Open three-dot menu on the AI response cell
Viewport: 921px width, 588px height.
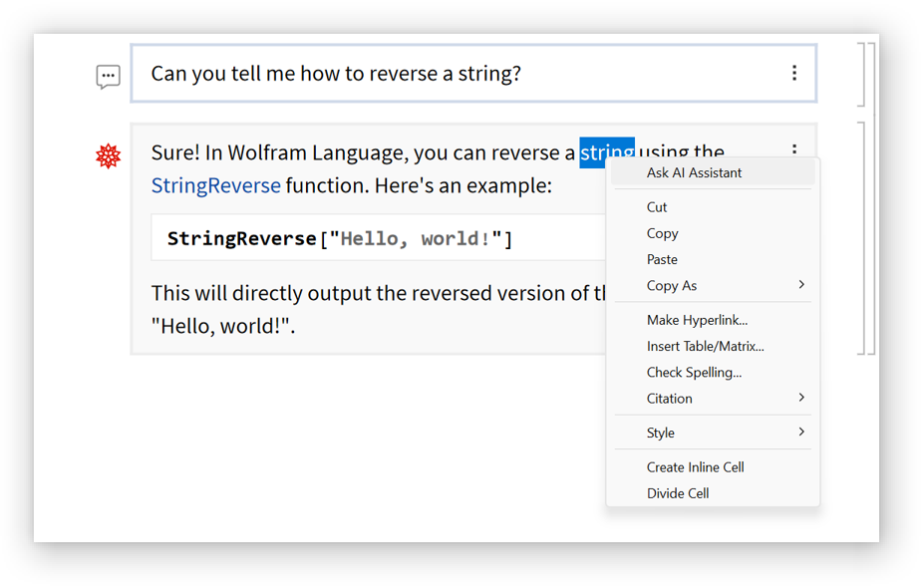click(793, 150)
